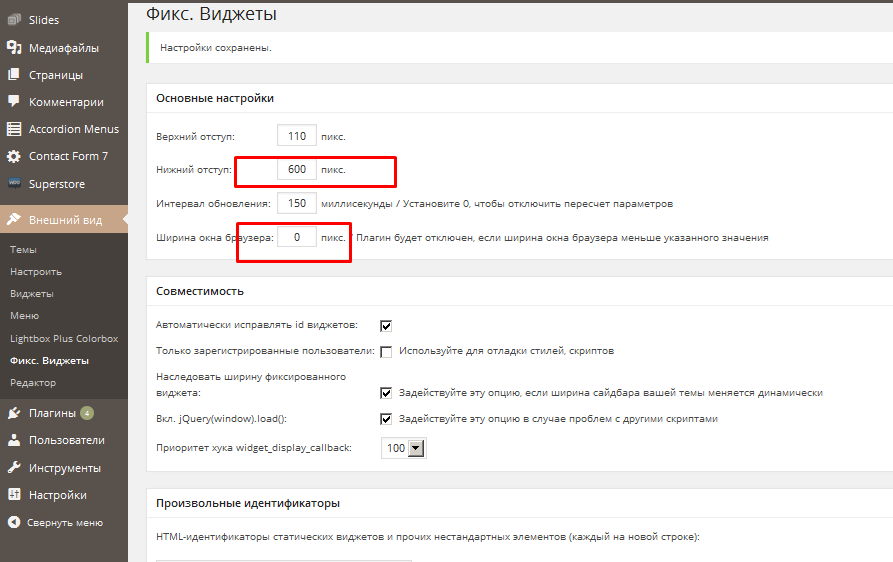This screenshot has width=893, height=562.
Task: Collapse menu with Свернуть меню arrow icon
Action: coord(14,522)
